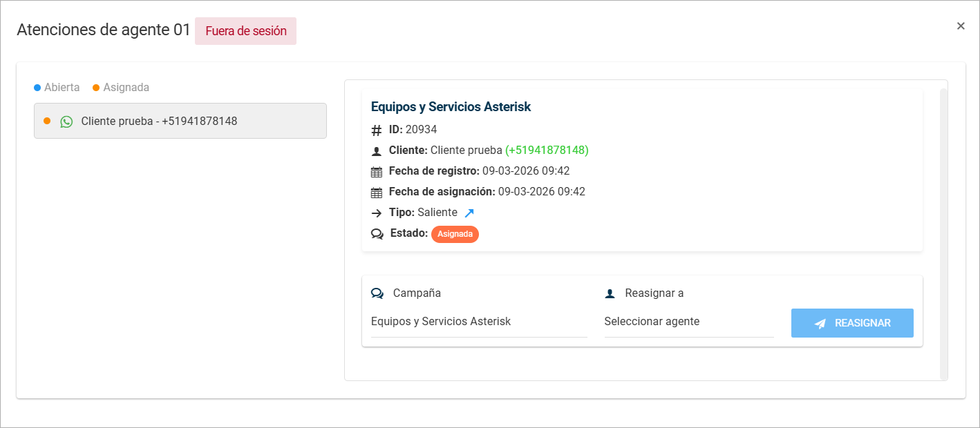This screenshot has height=428, width=980.
Task: Click the chat bubbles icon beside Estado
Action: [377, 233]
